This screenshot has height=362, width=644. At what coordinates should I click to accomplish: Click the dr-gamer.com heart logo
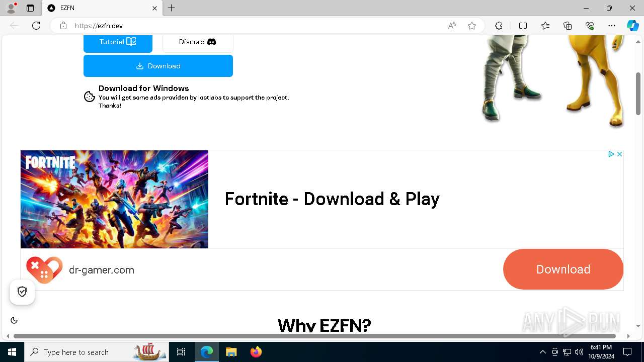pos(44,270)
